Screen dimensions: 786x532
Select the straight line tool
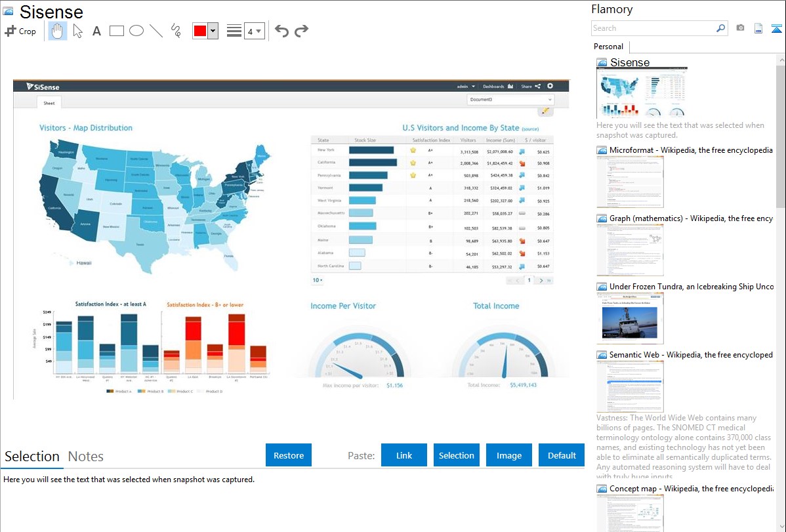[x=156, y=31]
